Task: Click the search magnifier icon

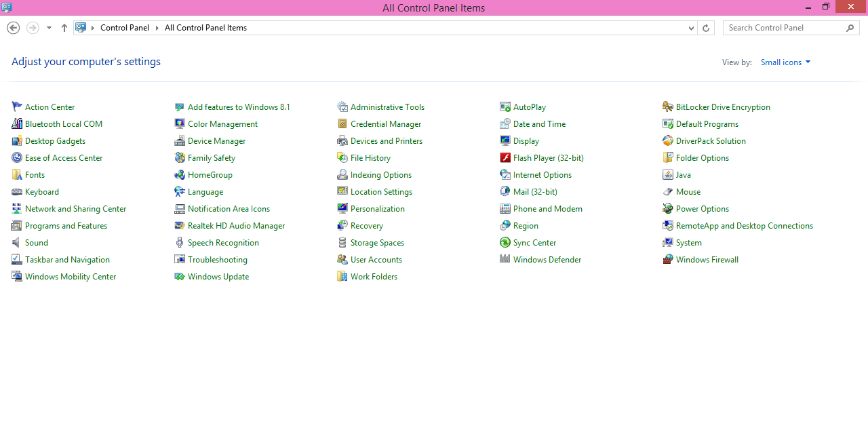Action: coord(850,28)
